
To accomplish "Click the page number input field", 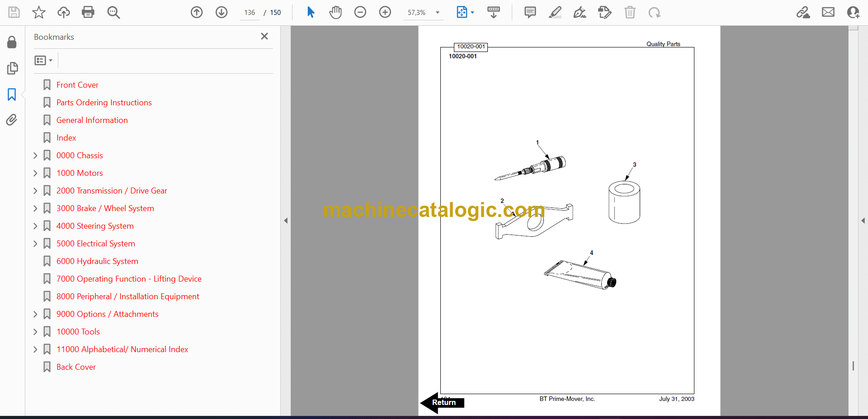I will click(250, 13).
